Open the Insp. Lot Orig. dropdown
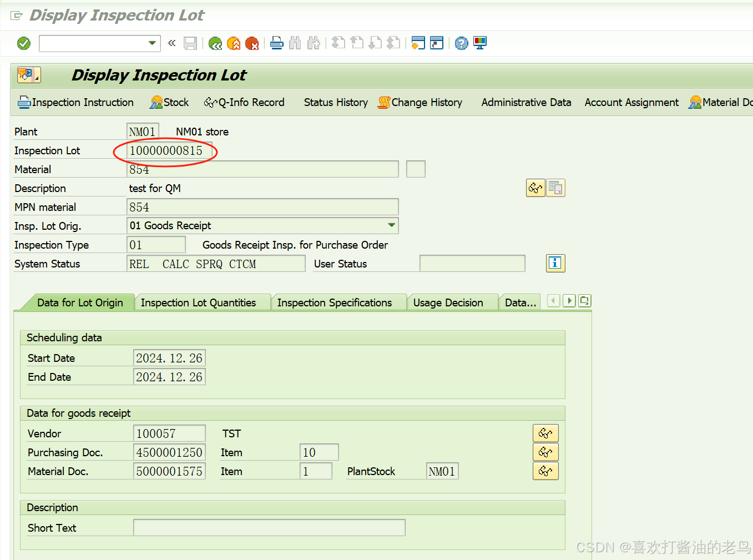The image size is (753, 560). pos(392,225)
